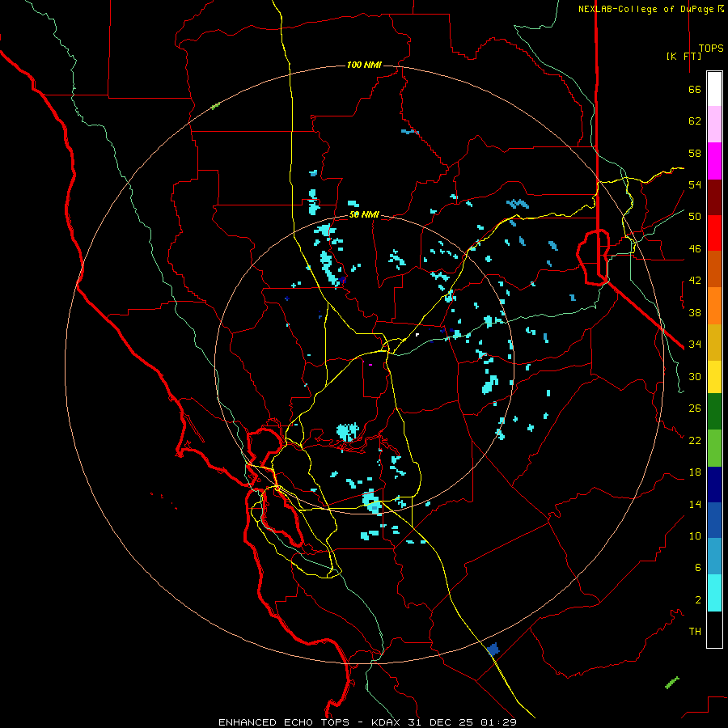
Task: Click the KDAX radar station identifier
Action: [x=387, y=722]
